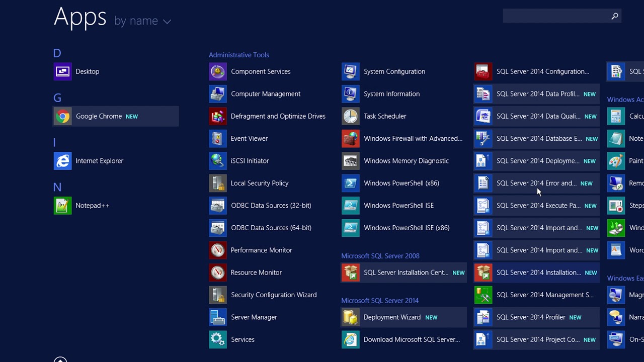
Task: Open SQL Server 2014 Configuration icon
Action: click(483, 71)
